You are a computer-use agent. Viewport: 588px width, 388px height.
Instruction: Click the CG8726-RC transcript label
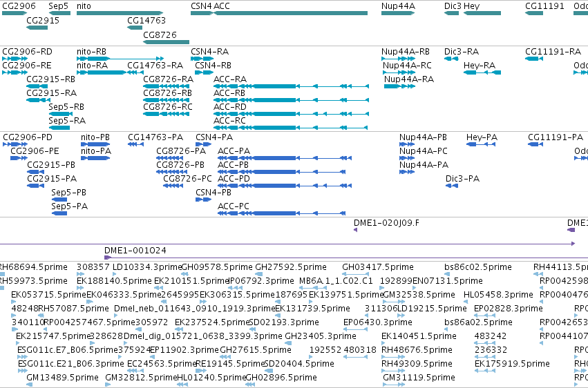point(168,107)
